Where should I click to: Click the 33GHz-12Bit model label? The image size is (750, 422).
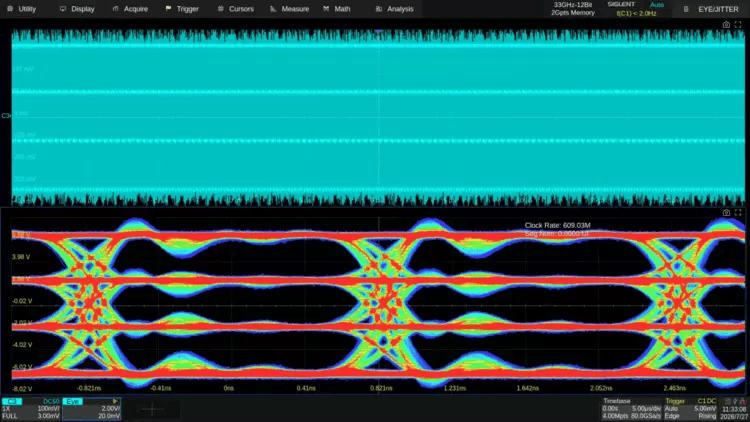pos(573,5)
